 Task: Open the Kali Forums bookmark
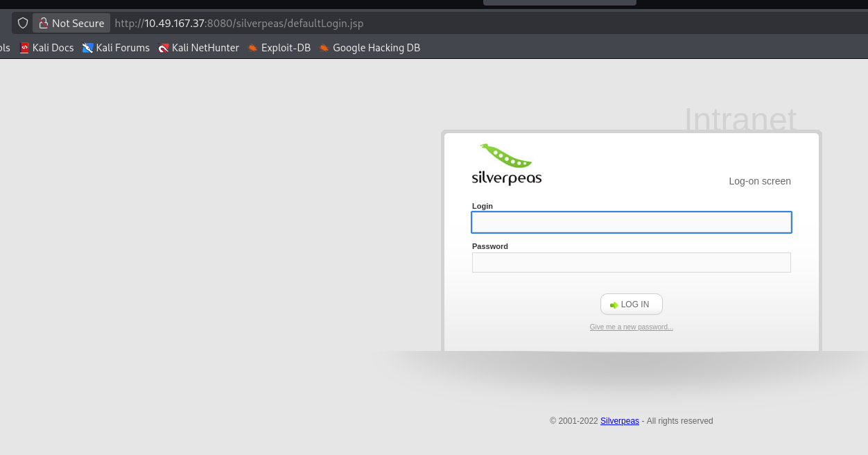[116, 48]
